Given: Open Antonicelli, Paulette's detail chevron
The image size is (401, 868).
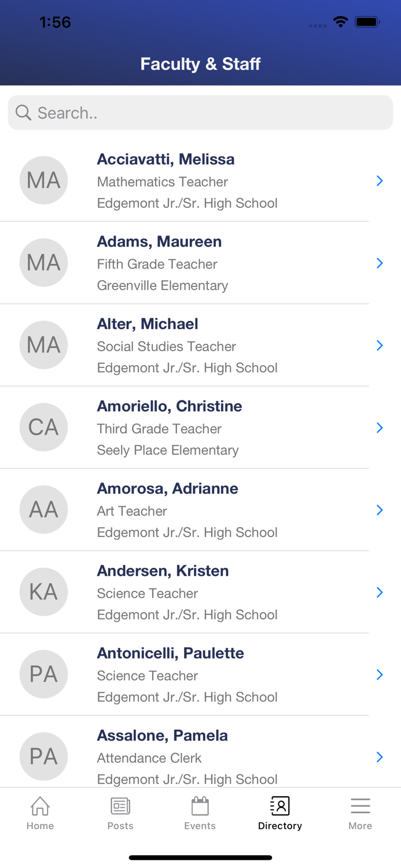Looking at the screenshot, I should 380,674.
